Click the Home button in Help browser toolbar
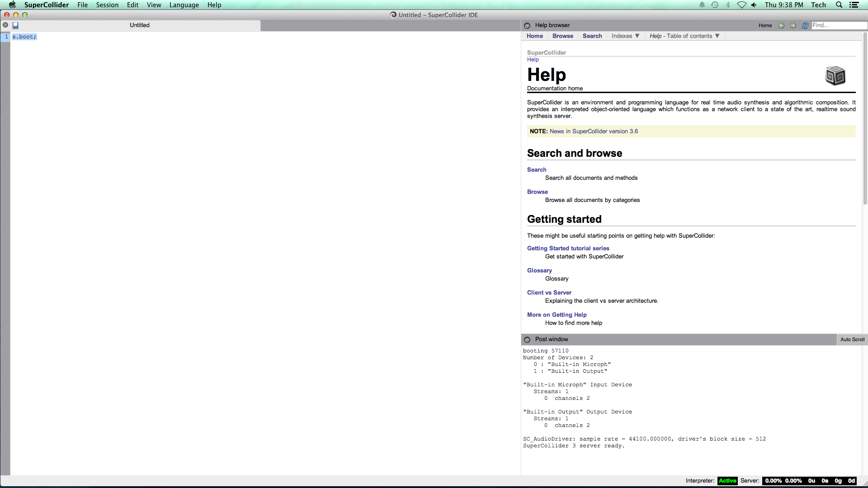The height and width of the screenshot is (488, 868). 765,26
